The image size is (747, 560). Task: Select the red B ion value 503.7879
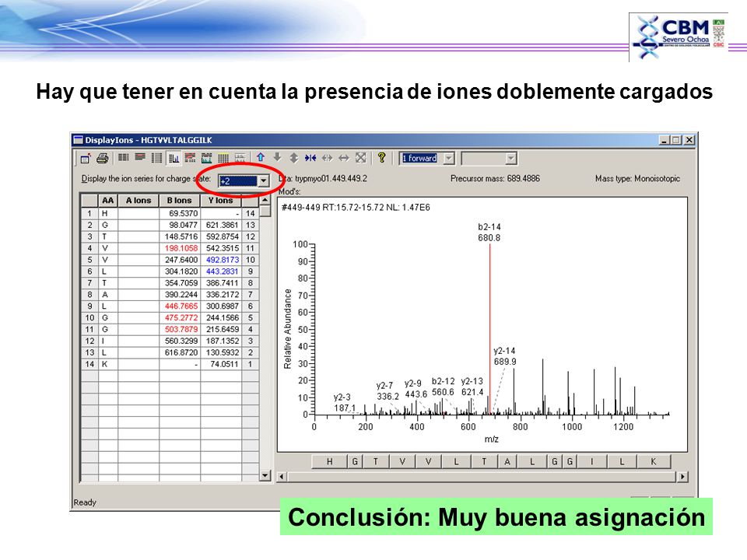[x=180, y=330]
